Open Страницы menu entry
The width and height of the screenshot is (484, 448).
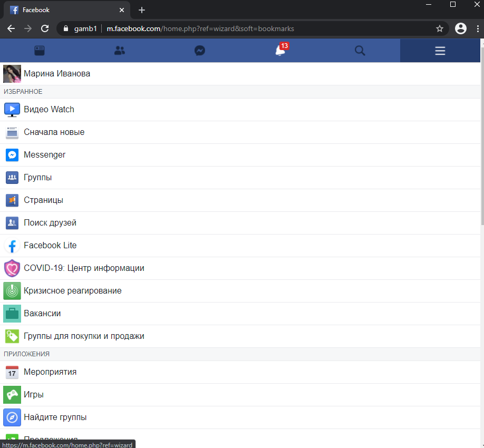[x=240, y=200]
